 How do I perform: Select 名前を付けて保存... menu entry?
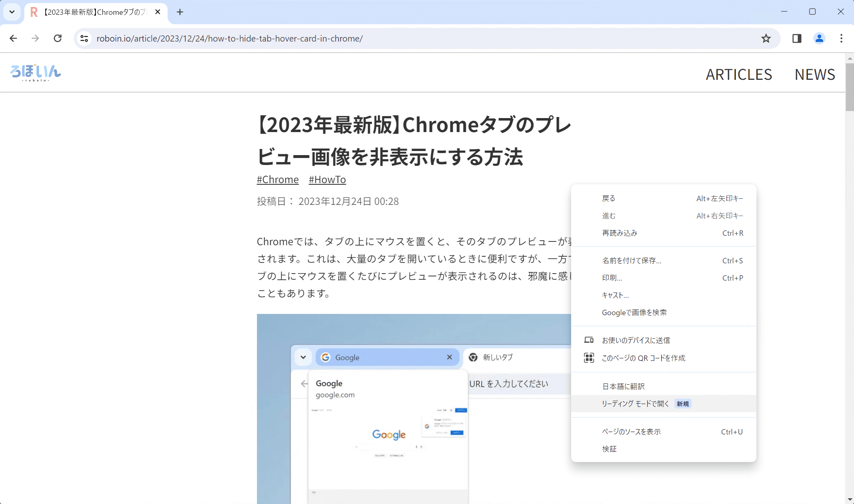663,260
